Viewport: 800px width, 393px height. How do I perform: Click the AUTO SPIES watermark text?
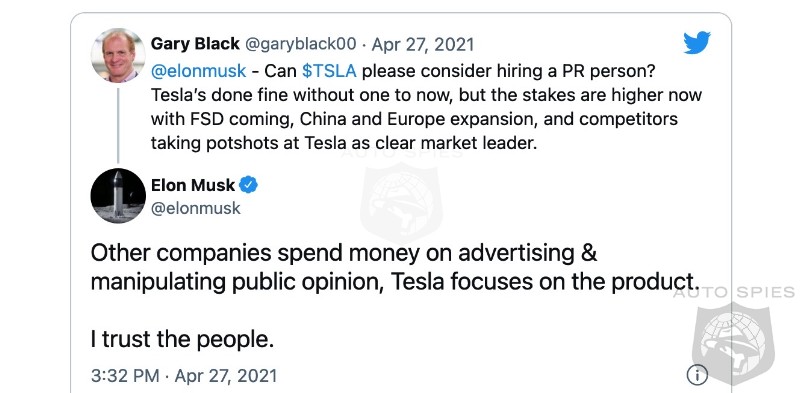point(733,292)
